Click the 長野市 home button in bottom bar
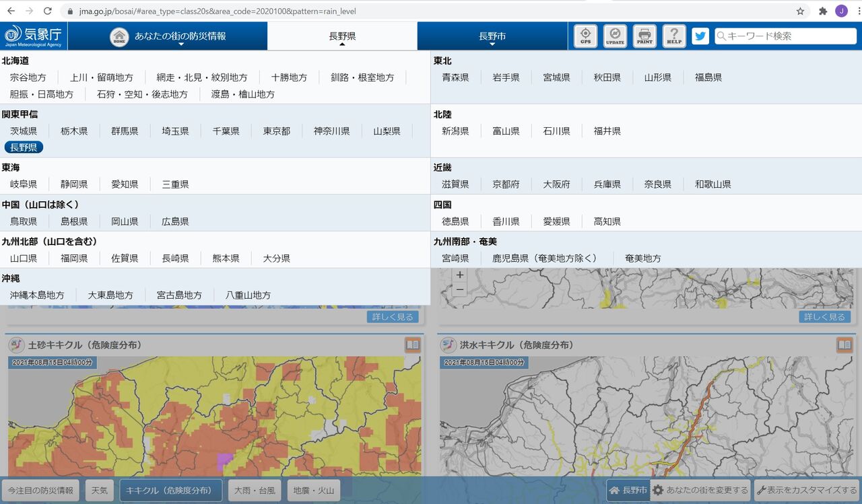862x504 pixels. tap(628, 491)
